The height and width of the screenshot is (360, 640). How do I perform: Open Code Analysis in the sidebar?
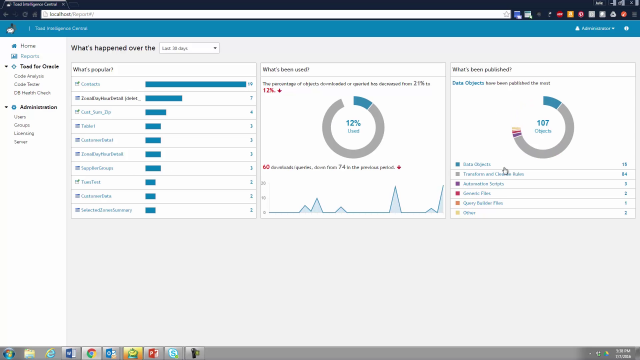click(x=29, y=76)
